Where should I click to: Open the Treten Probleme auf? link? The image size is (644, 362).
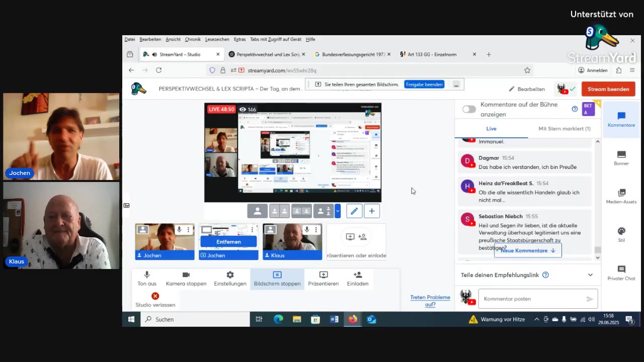430,301
